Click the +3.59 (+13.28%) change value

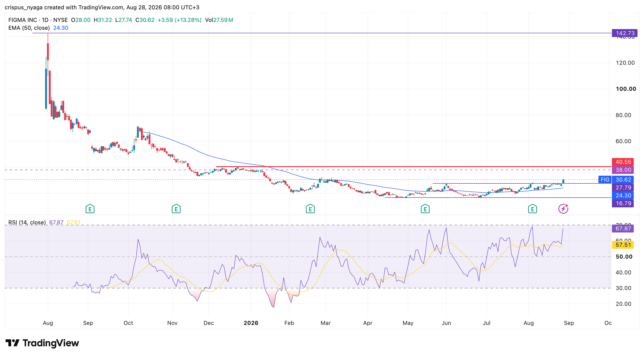tap(179, 20)
